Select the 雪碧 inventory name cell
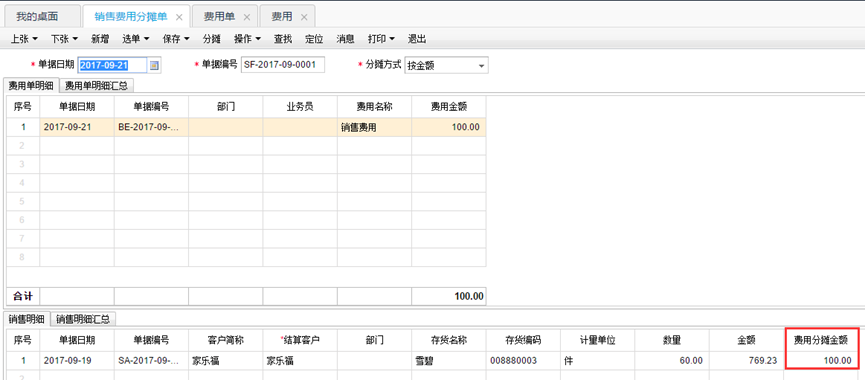This screenshot has height=380, width=865. point(449,361)
